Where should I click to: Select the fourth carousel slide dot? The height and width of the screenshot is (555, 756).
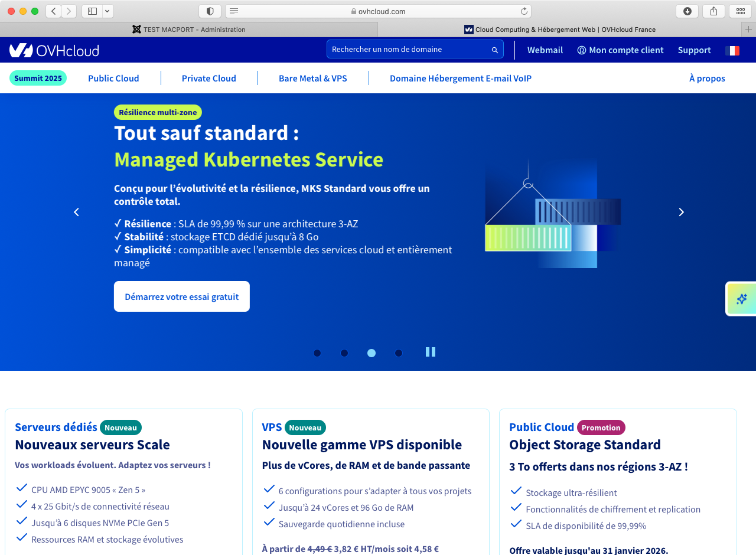click(399, 353)
